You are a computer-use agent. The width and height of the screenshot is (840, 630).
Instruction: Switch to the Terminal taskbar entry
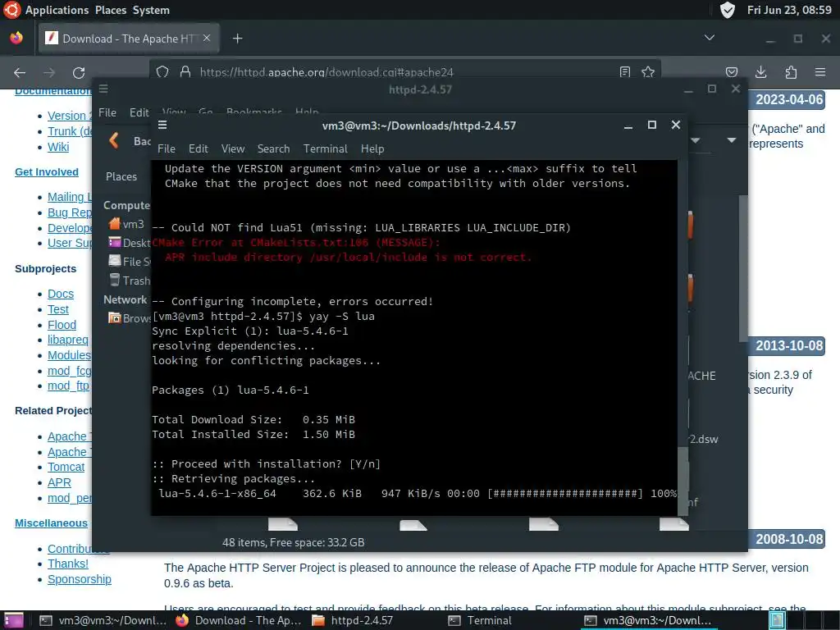pyautogui.click(x=481, y=620)
